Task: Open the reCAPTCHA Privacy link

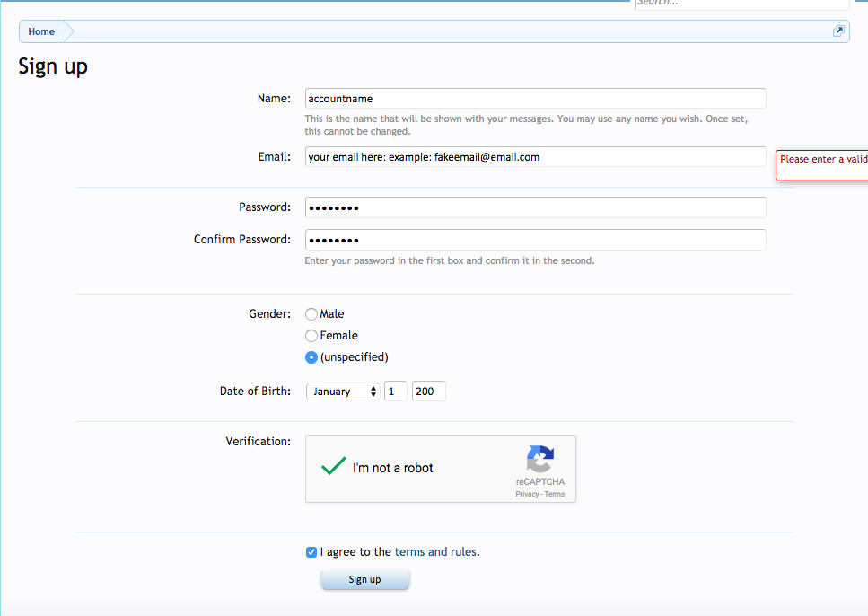Action: [526, 494]
